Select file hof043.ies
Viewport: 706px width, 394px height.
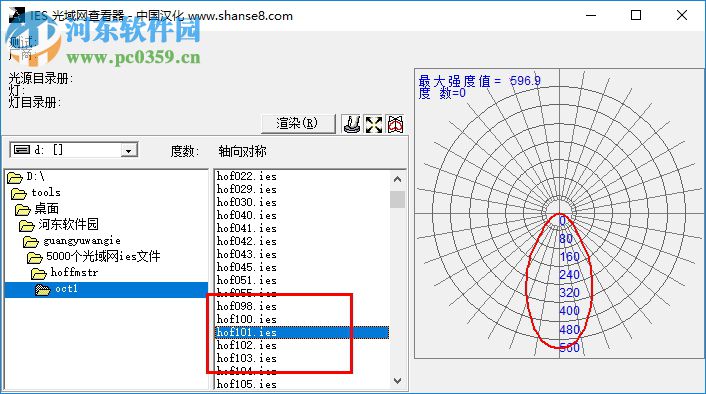pos(247,254)
